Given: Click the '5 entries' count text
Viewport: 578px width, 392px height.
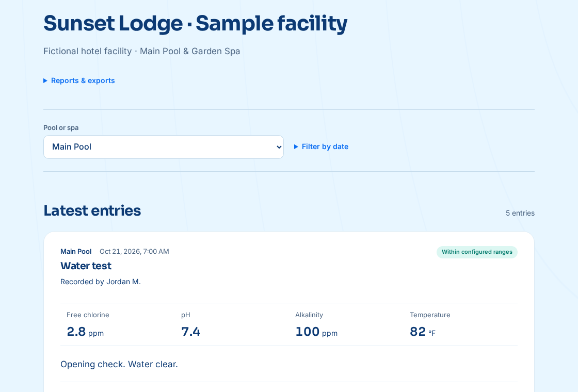Looking at the screenshot, I should click(x=520, y=214).
